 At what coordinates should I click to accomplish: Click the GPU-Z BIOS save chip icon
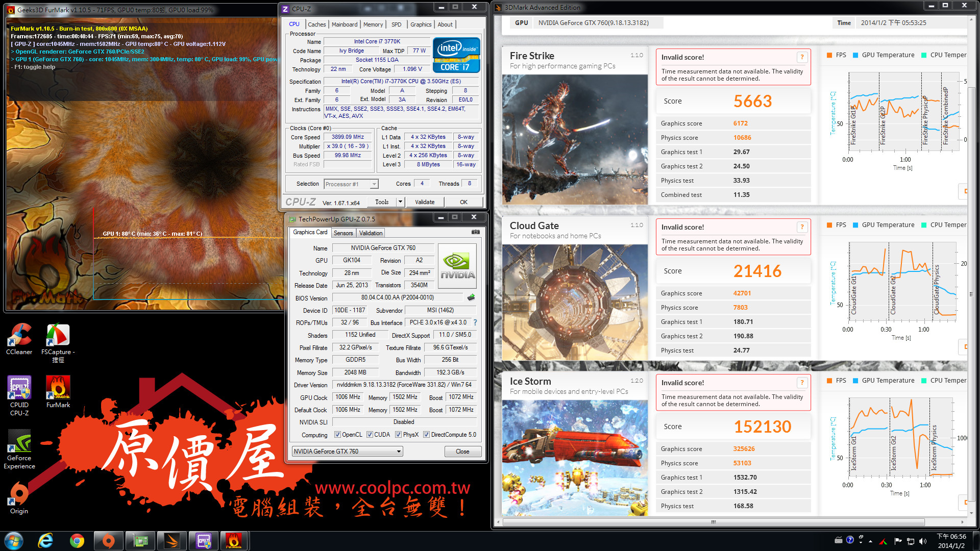point(471,297)
